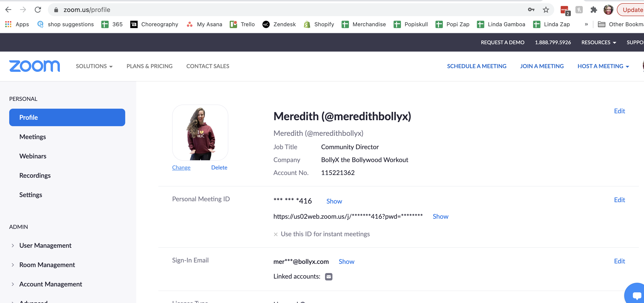The image size is (644, 303).
Task: Open the Merchandise bookmark
Action: pyautogui.click(x=364, y=24)
